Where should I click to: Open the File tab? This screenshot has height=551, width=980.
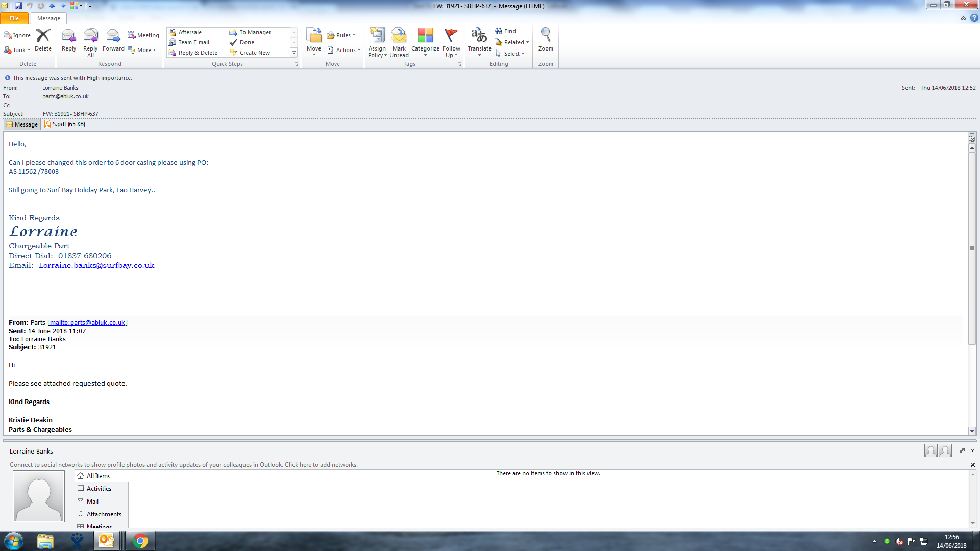pyautogui.click(x=14, y=18)
